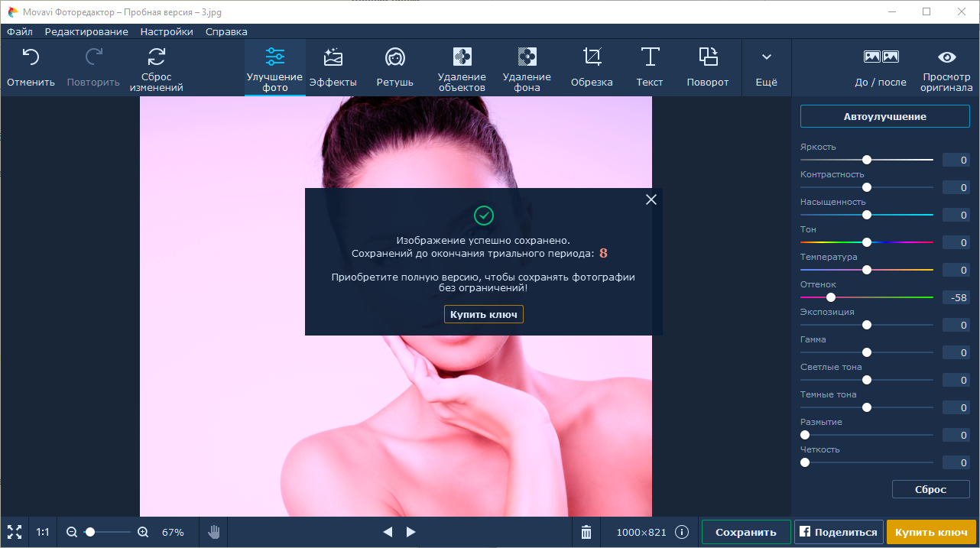The image size is (980, 548).
Task: Open the Справка menu
Action: pyautogui.click(x=226, y=31)
